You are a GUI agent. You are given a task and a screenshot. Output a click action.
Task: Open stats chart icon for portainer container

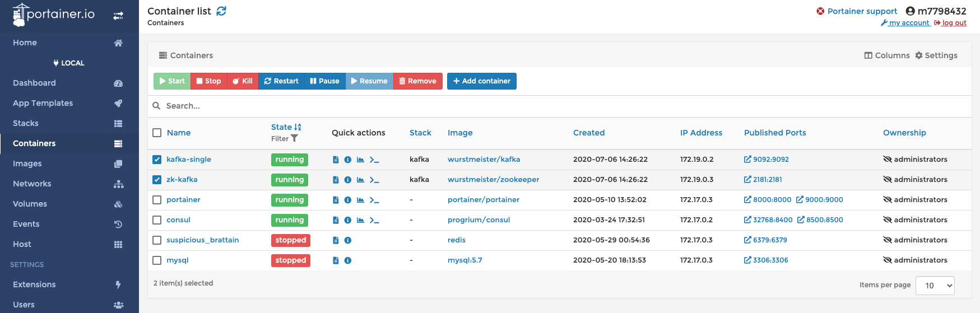click(360, 200)
